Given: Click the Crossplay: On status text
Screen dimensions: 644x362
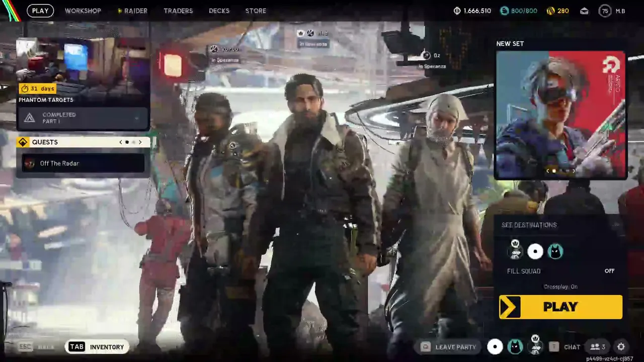Looking at the screenshot, I should 560,287.
